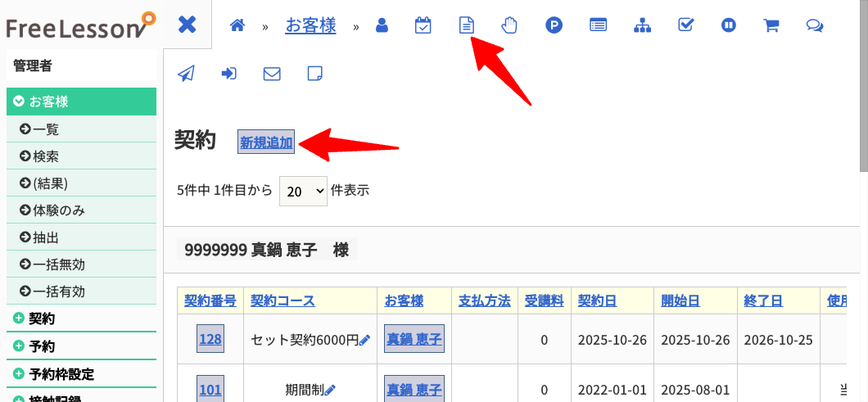Image resolution: width=868 pixels, height=402 pixels.
Task: Click the hand icon in top toolbar
Action: point(510,25)
